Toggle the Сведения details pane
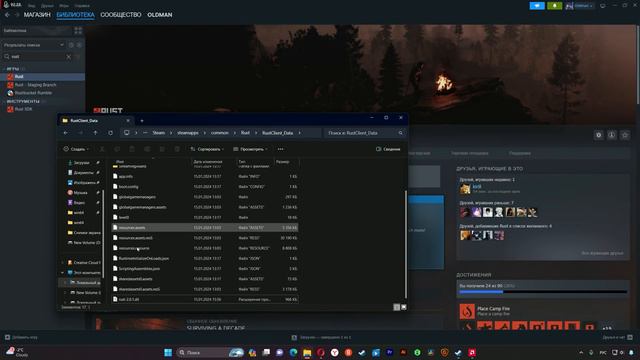The width and height of the screenshot is (640, 360). (x=388, y=149)
